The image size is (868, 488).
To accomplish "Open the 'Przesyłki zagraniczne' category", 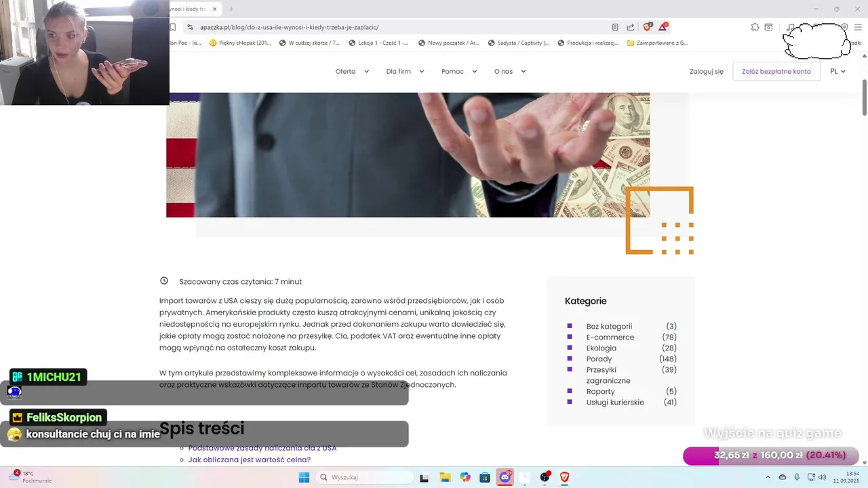I will pos(609,375).
